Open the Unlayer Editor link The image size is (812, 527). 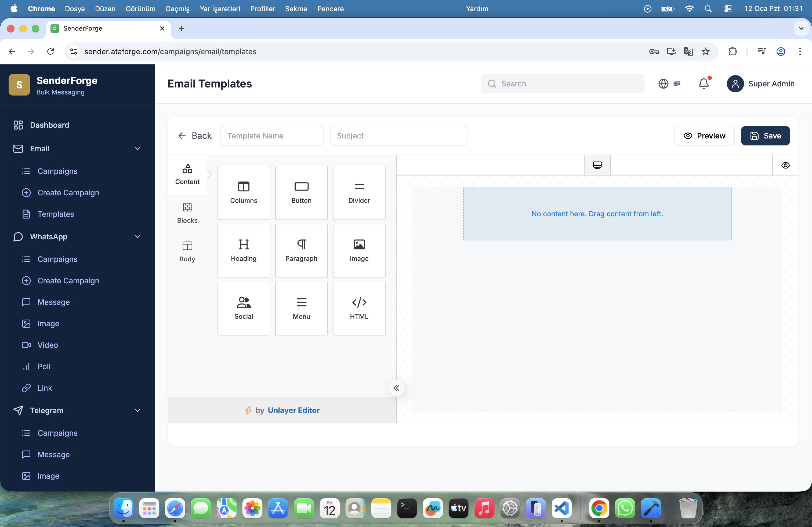293,410
